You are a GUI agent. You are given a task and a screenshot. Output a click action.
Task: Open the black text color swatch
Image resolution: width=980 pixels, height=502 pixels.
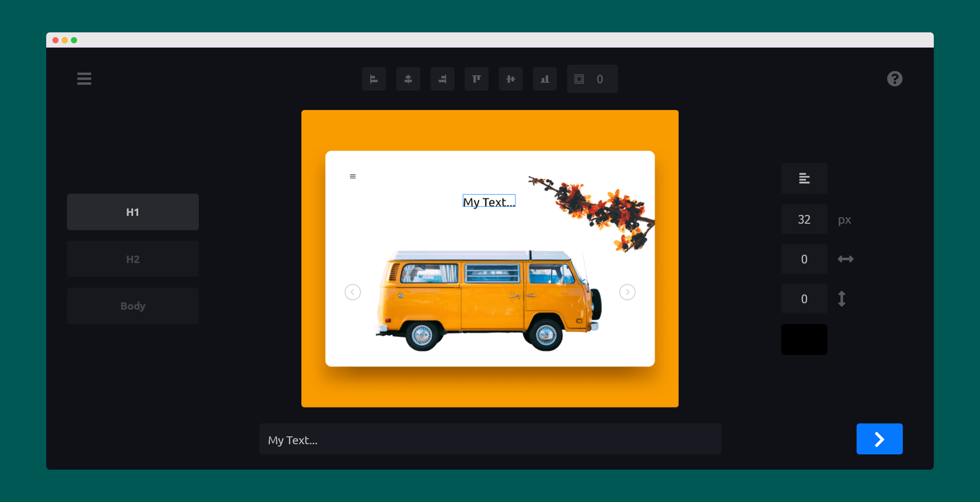click(x=804, y=340)
